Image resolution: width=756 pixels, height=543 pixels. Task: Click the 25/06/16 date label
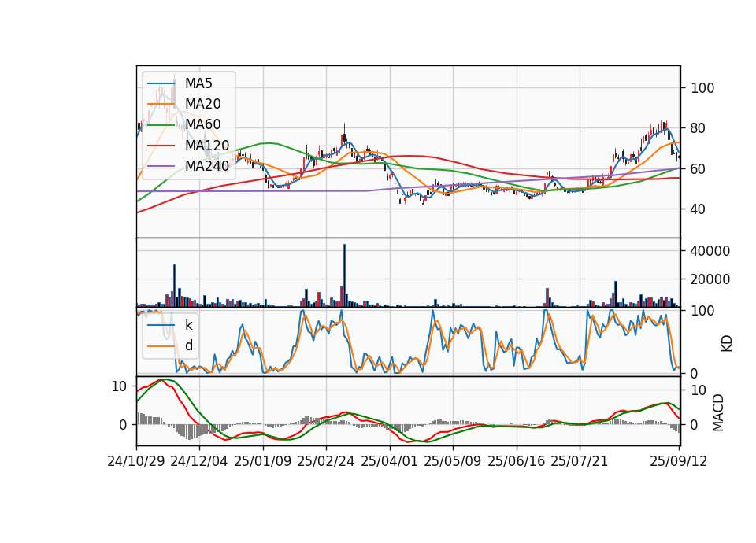[x=517, y=461]
